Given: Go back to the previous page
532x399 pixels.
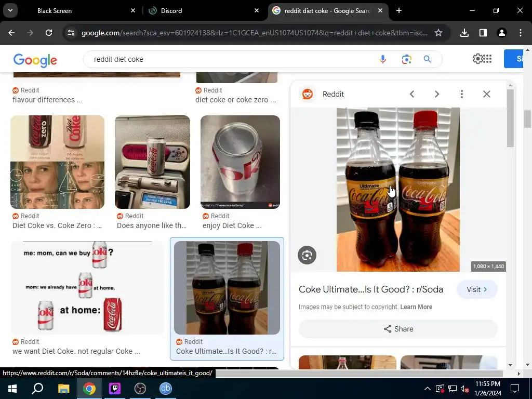Looking at the screenshot, I should (11, 33).
